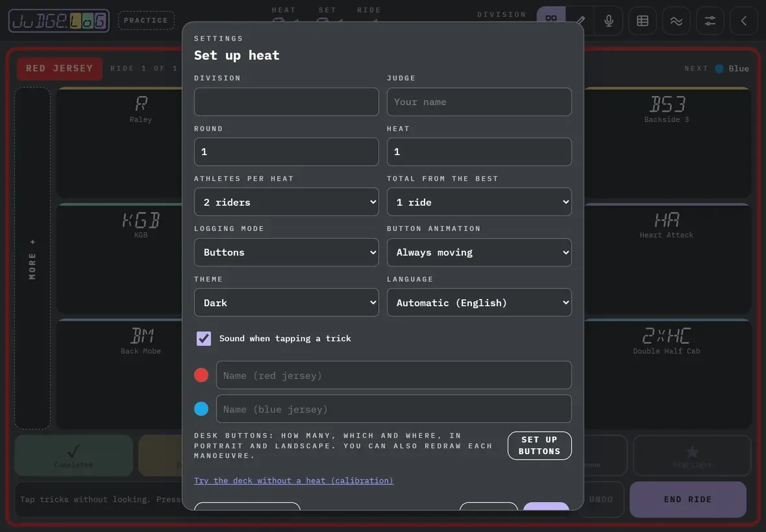This screenshot has width=766, height=532.
Task: Select the pencil handwriting mode icon
Action: coord(580,21)
